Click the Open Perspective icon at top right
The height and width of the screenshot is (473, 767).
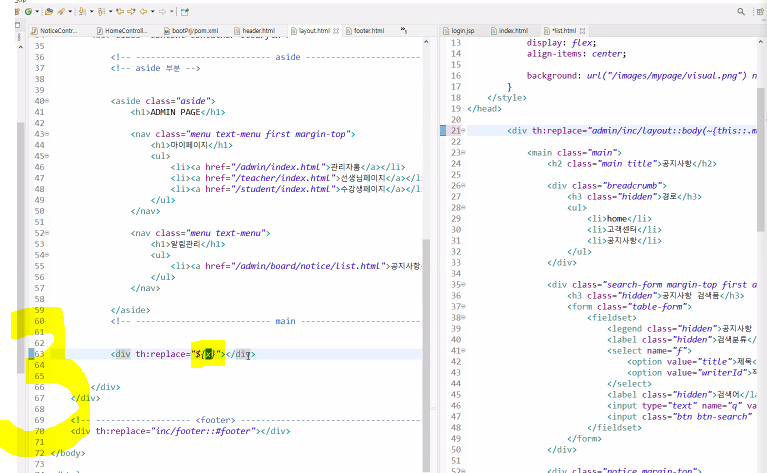pos(760,11)
